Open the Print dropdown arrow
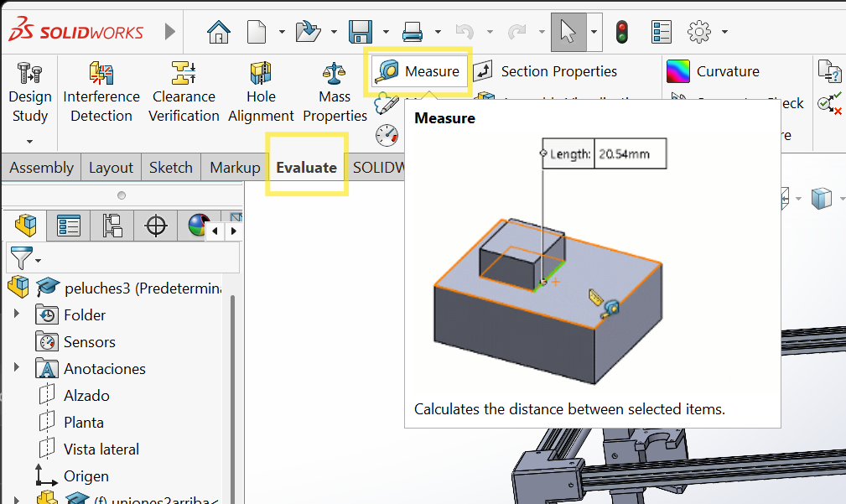Image resolution: width=846 pixels, height=504 pixels. pos(439,32)
